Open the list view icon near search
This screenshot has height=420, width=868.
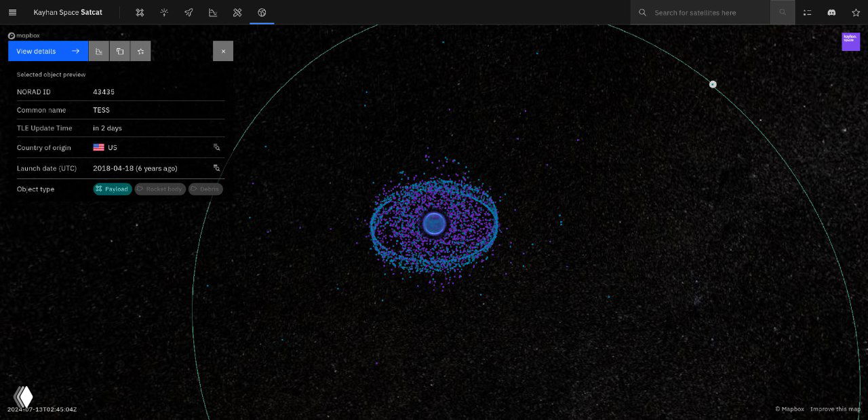(807, 12)
